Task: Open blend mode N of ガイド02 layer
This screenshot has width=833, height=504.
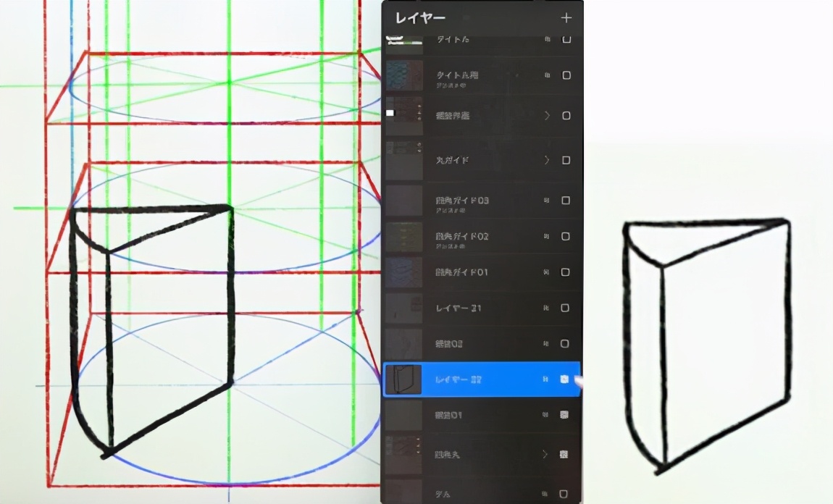Action: tap(547, 237)
